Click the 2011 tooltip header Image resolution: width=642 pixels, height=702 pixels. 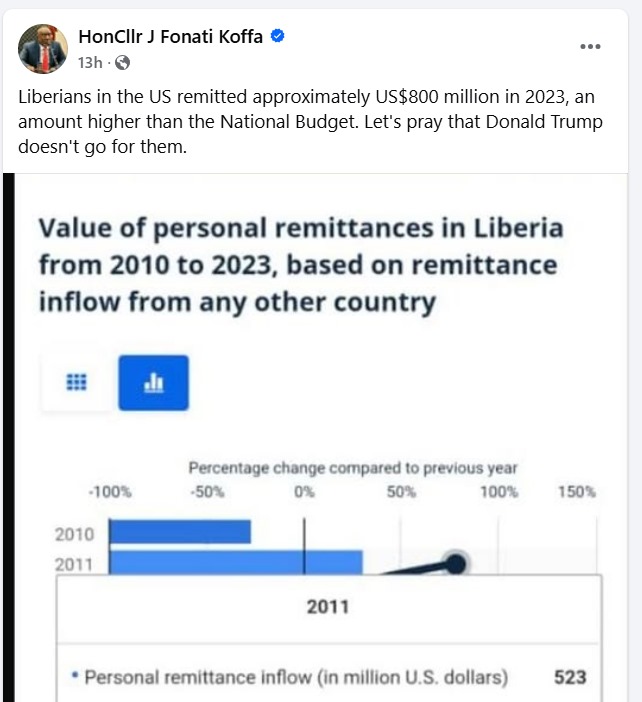tap(328, 606)
